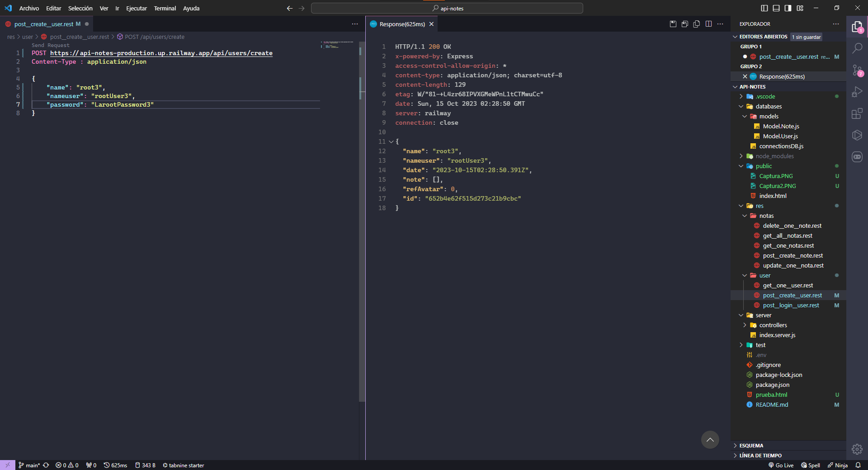Open the Terminal menu
868x470 pixels.
pyautogui.click(x=165, y=8)
